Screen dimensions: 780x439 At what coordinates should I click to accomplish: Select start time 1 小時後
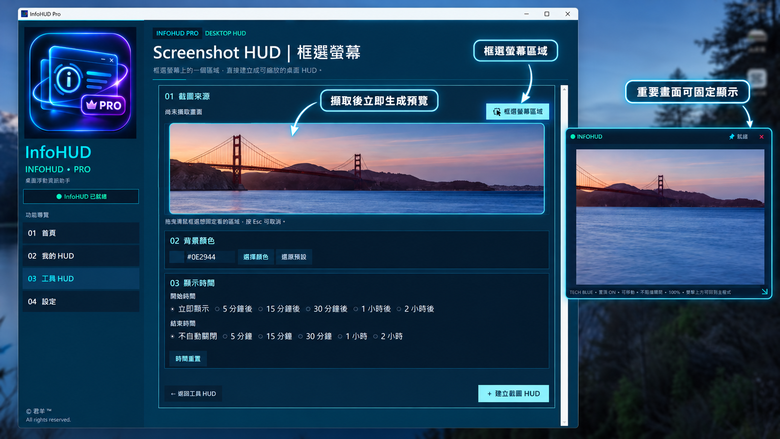[x=372, y=309]
